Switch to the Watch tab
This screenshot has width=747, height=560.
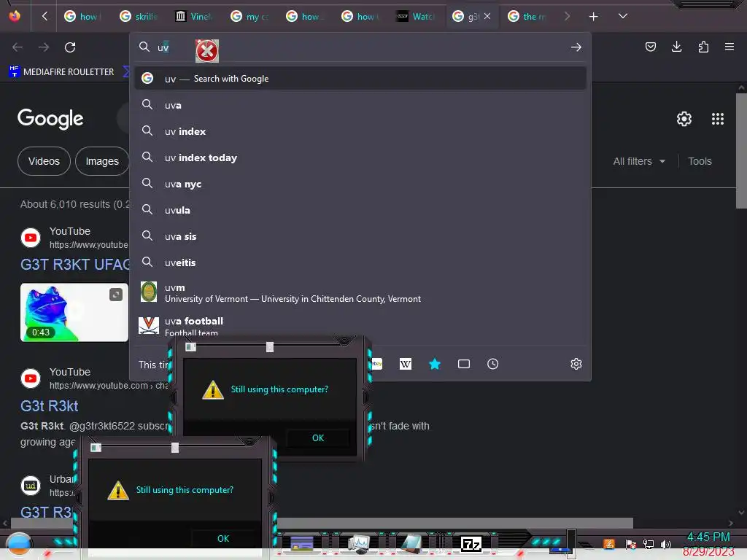(415, 17)
